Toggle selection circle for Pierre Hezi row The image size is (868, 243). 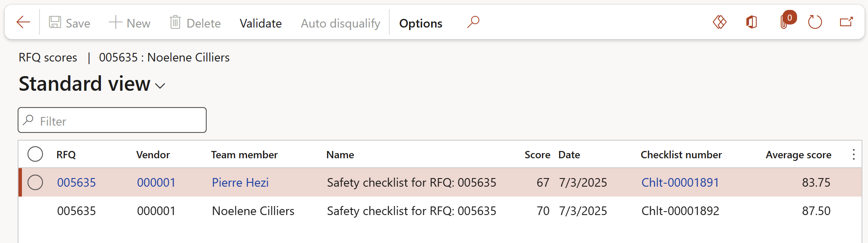click(x=35, y=182)
